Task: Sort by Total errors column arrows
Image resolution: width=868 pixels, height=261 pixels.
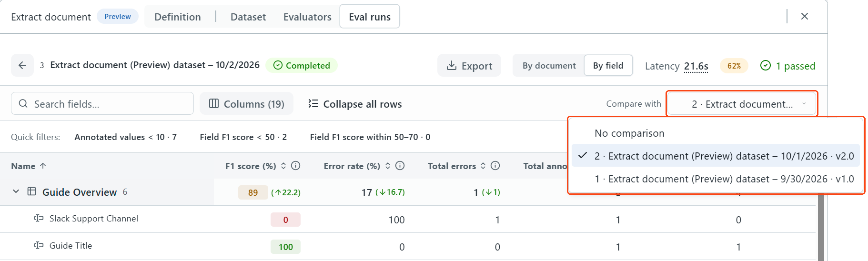Action: (483, 166)
